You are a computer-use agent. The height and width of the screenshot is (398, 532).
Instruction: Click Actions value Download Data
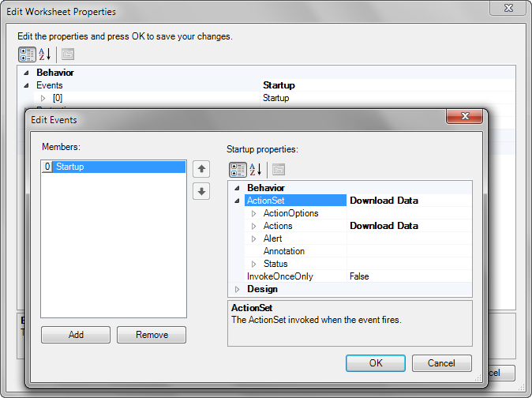point(384,226)
